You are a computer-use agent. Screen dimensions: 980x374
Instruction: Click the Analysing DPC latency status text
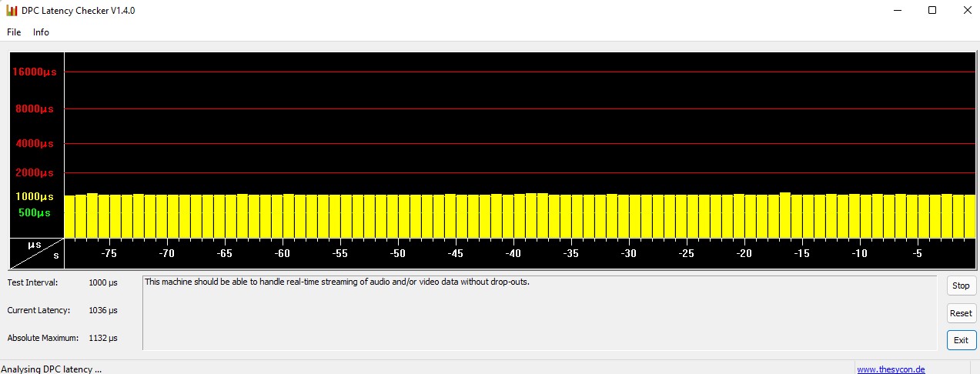[51, 369]
